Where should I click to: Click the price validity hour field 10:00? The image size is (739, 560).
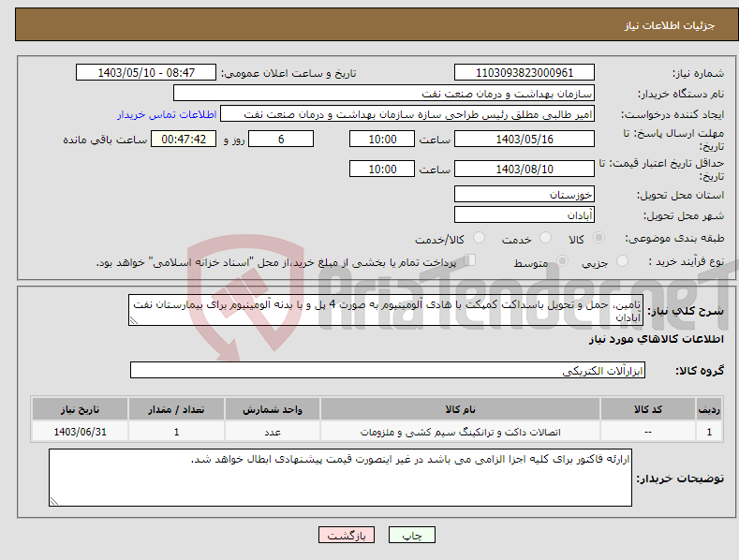coord(382,169)
